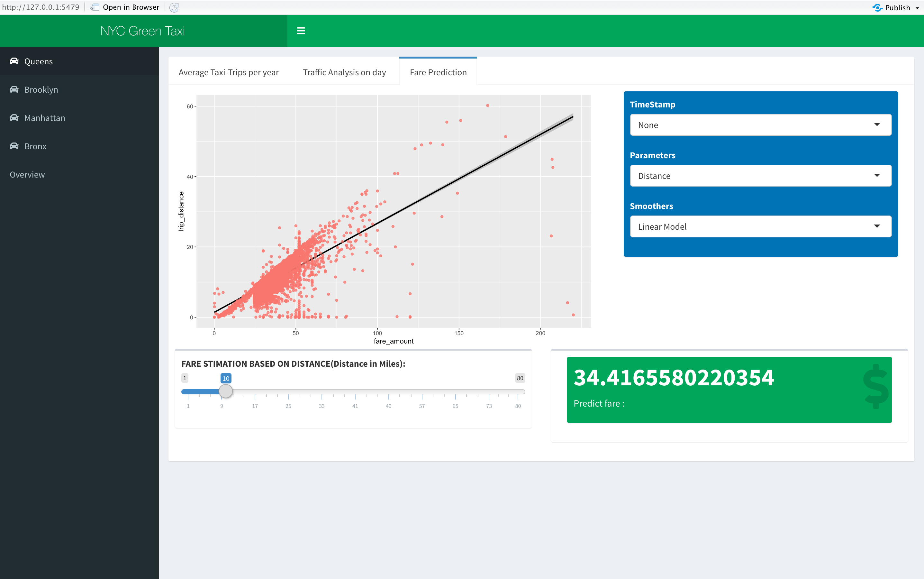
Task: Switch to Average Taxi-Trips per year tab
Action: [x=228, y=72]
